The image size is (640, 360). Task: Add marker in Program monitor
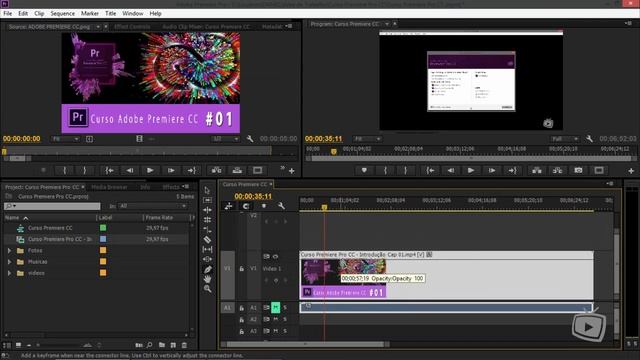(364, 170)
